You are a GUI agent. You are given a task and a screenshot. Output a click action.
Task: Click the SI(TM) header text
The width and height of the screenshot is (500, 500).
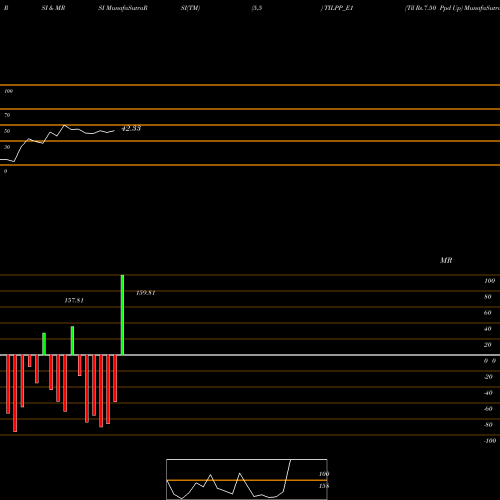tap(190, 8)
